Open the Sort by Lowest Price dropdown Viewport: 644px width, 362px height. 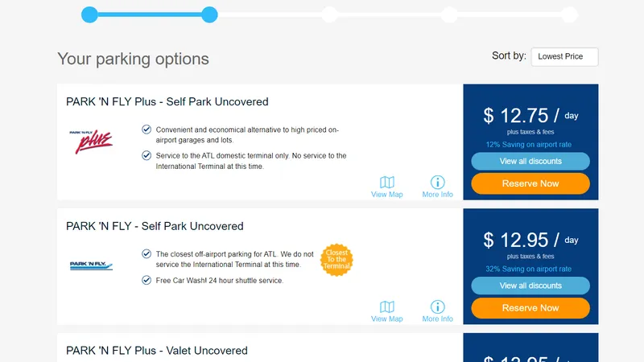(564, 56)
